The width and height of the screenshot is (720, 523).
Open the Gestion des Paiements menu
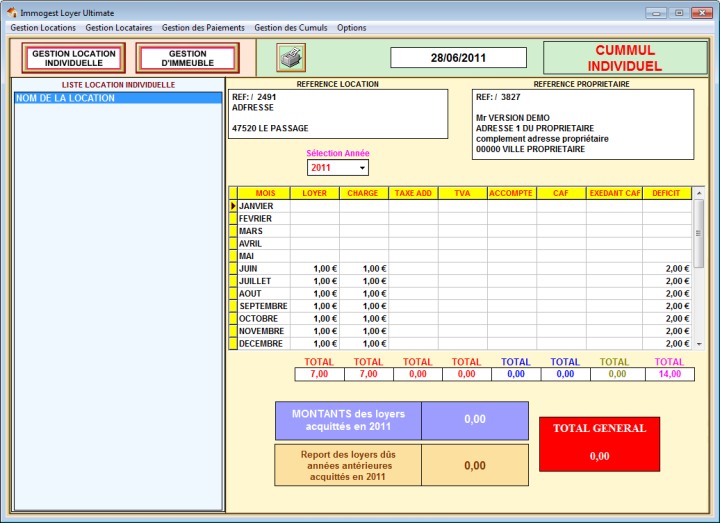(x=203, y=28)
